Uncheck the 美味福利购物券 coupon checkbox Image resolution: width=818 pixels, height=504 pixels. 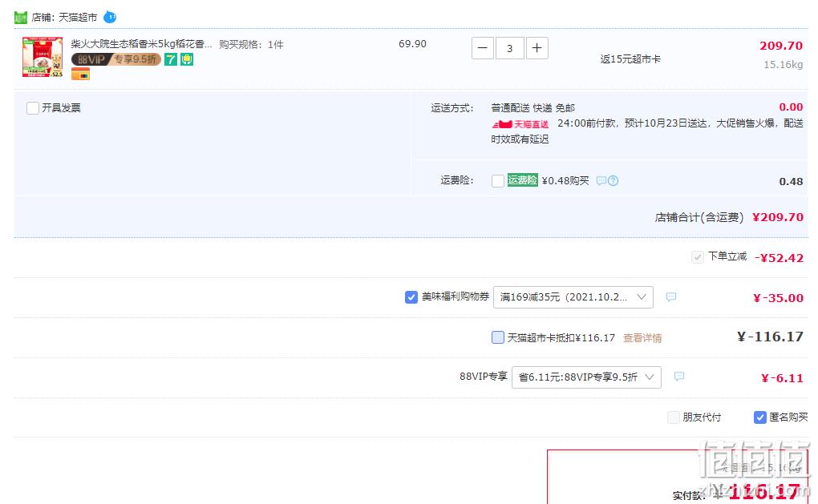pos(411,297)
